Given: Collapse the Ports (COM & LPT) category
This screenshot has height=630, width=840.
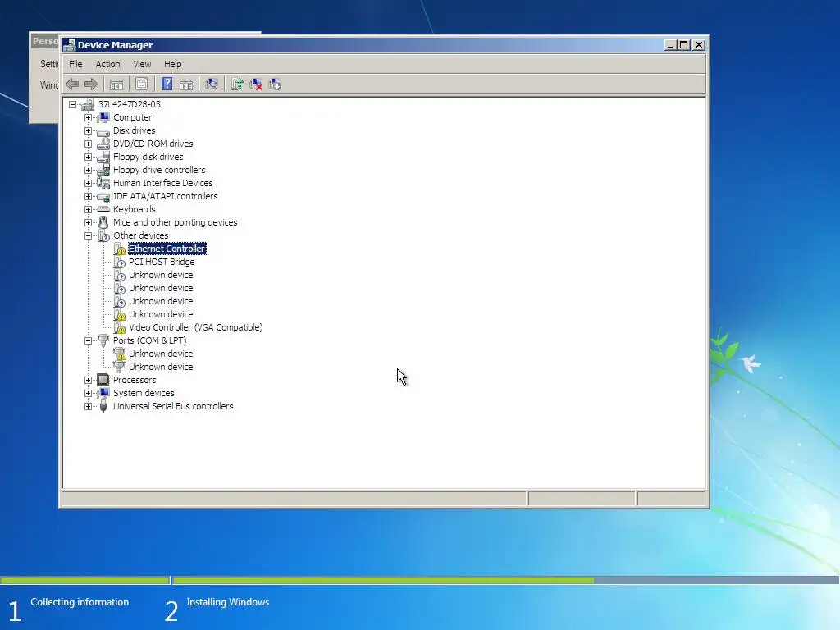Looking at the screenshot, I should pyautogui.click(x=89, y=340).
